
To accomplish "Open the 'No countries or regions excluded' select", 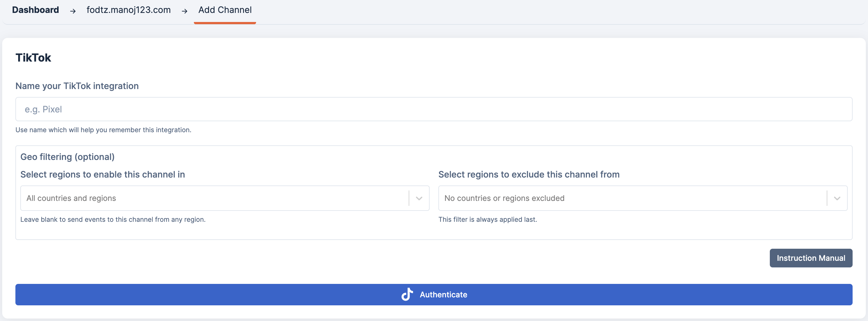I will point(632,198).
